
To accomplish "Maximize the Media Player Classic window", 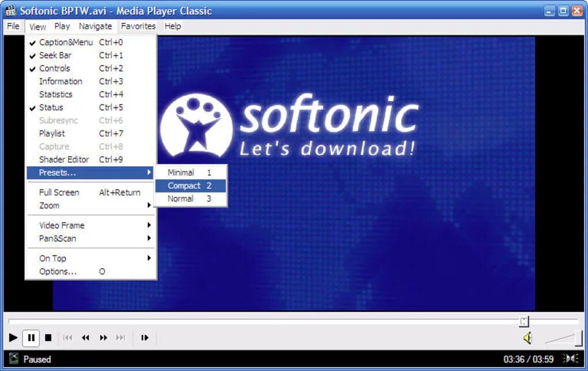I will tap(563, 10).
